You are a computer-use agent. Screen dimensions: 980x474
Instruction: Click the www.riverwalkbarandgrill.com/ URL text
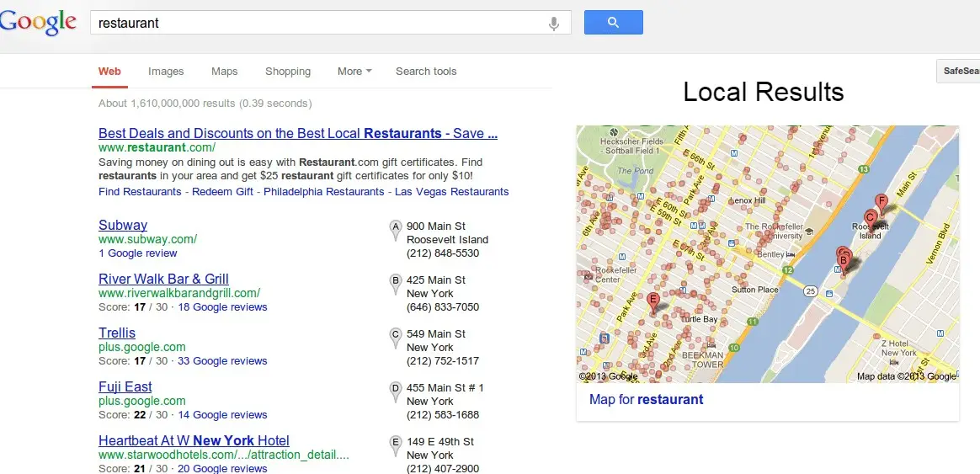(x=179, y=293)
